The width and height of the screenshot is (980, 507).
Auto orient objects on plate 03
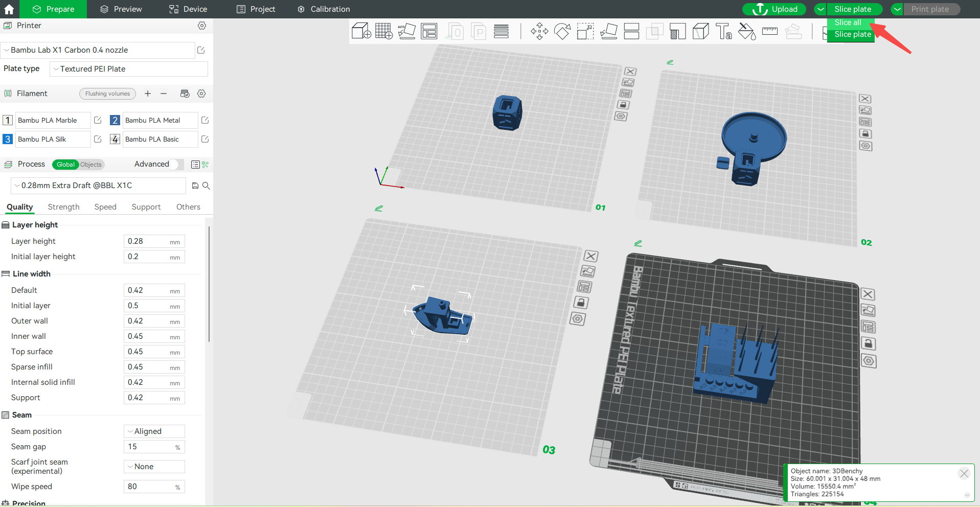(x=588, y=271)
